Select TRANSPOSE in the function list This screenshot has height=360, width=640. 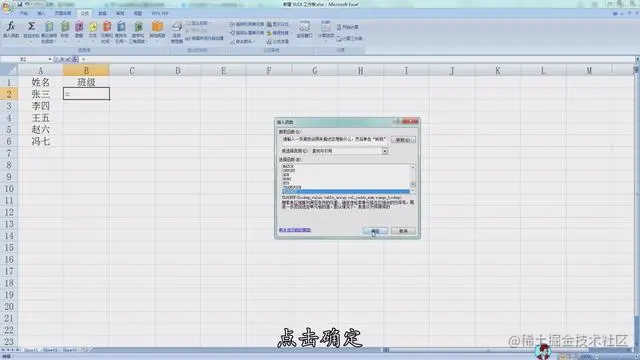(x=292, y=187)
